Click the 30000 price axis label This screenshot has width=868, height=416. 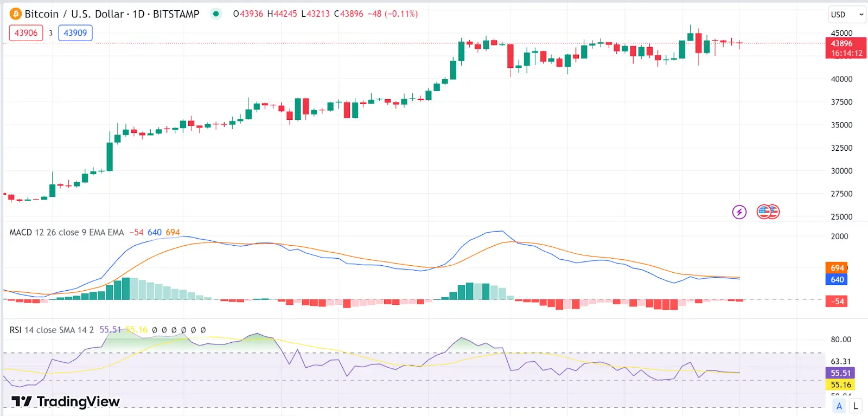[841, 171]
